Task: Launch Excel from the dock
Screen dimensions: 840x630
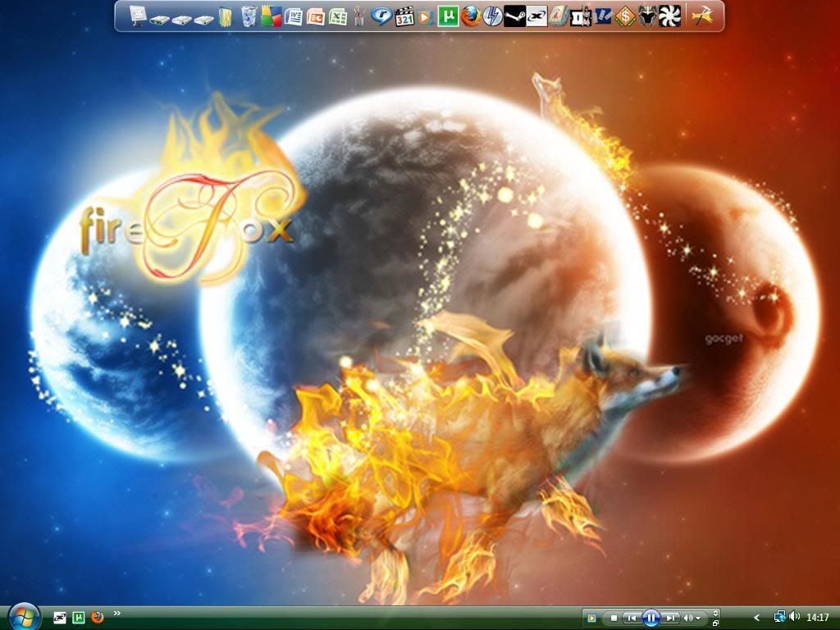Action: click(x=337, y=16)
